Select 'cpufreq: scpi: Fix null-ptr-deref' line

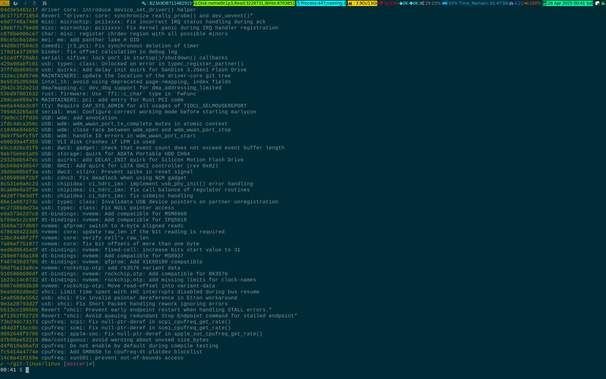[115, 321]
